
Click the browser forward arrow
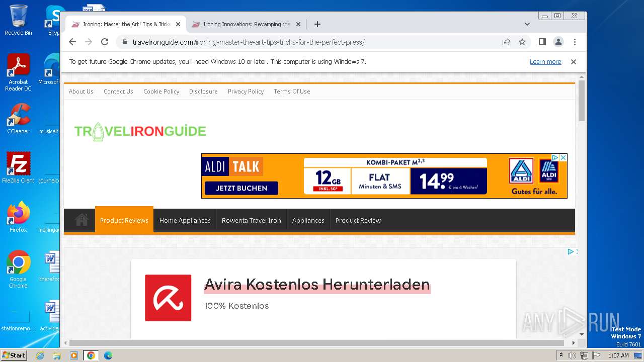coord(89,42)
